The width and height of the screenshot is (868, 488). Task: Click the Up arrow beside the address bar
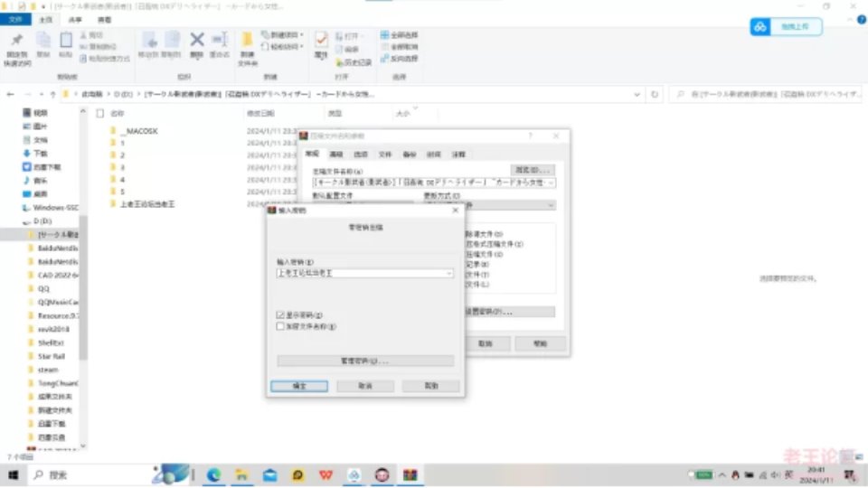(53, 95)
